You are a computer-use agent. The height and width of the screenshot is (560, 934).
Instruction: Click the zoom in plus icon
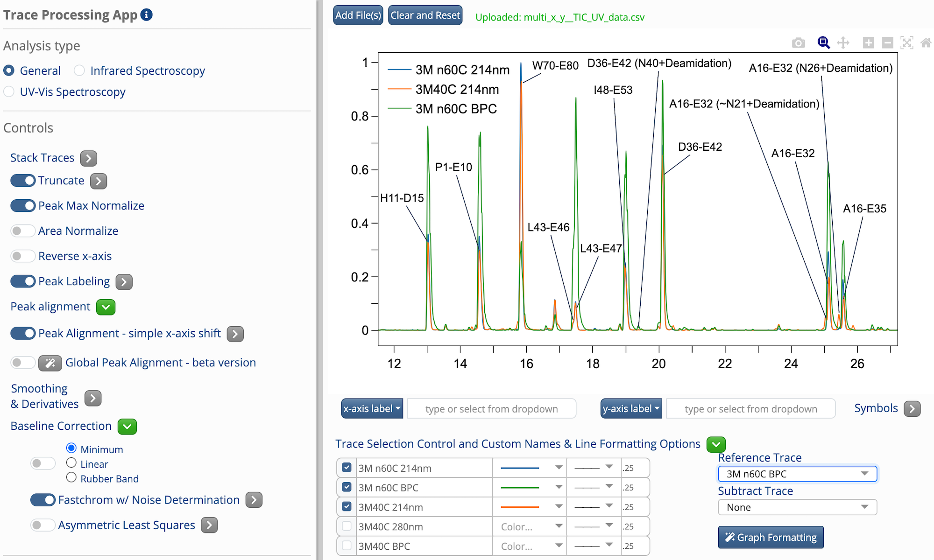coord(868,43)
